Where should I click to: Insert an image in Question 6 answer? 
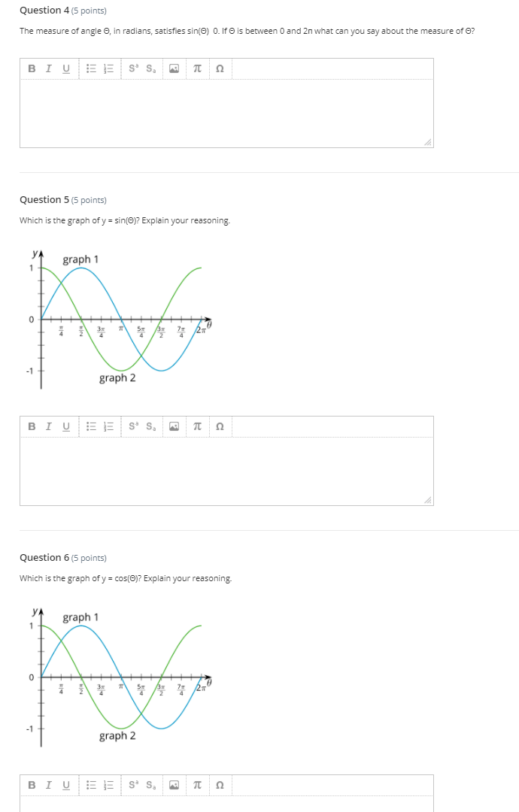(175, 784)
